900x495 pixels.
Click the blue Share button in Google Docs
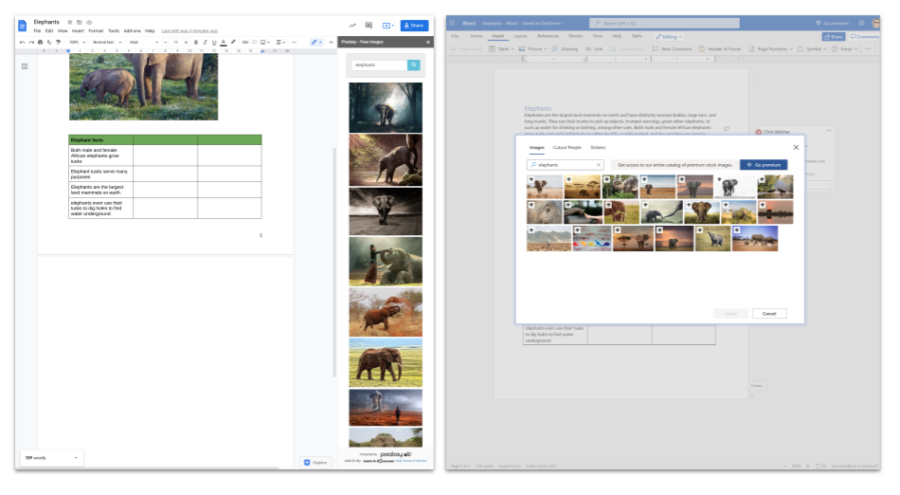[414, 25]
